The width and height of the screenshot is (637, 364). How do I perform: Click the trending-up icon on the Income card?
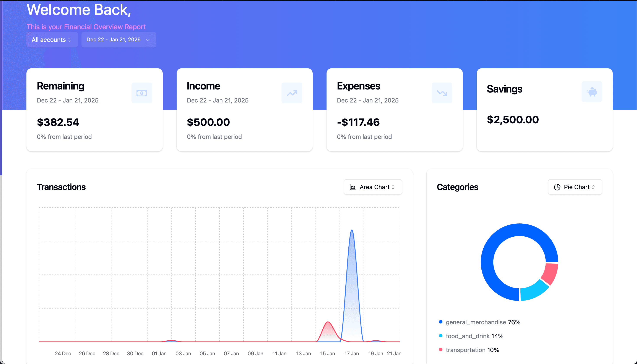pyautogui.click(x=292, y=93)
